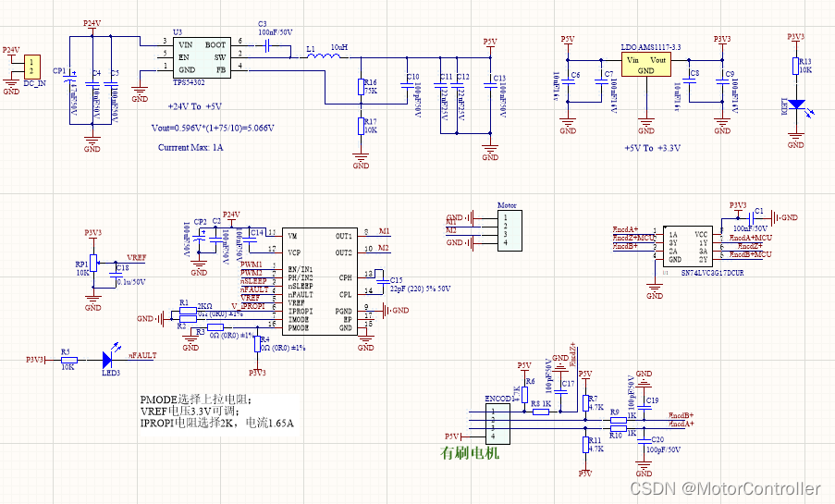Select capacitor C9 at LDO output
The height and width of the screenshot is (504, 835).
click(x=722, y=82)
